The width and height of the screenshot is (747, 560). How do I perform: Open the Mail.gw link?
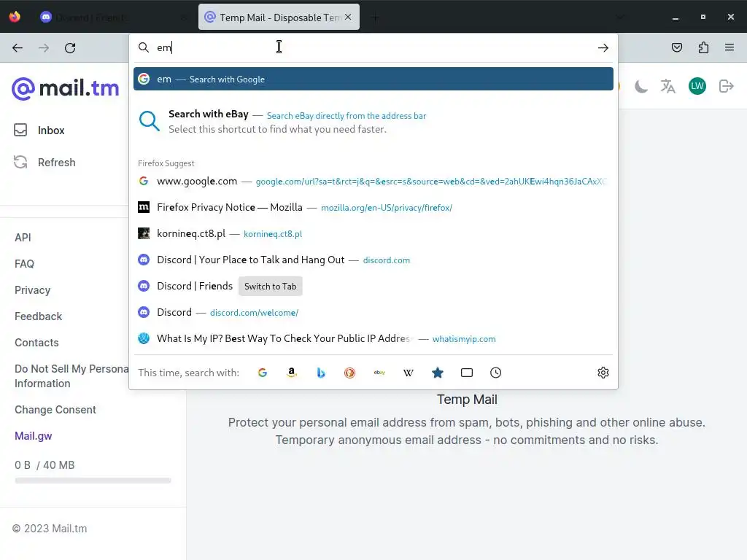point(34,436)
